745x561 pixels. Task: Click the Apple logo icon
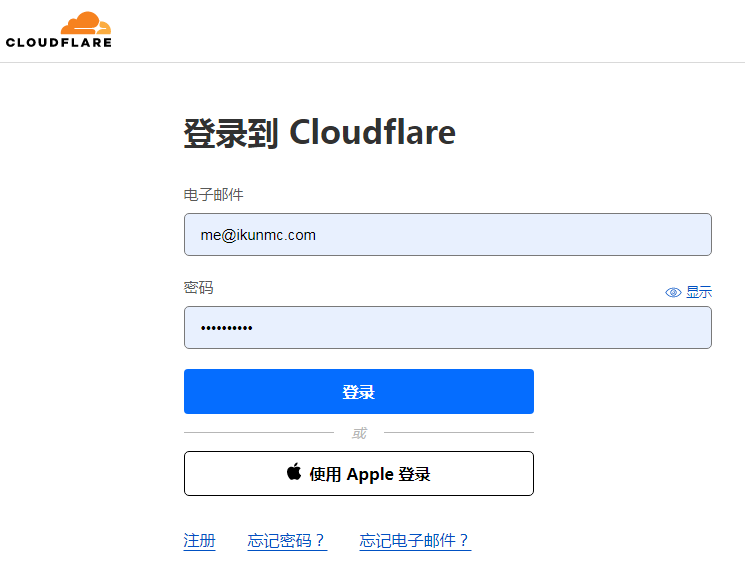pos(294,472)
